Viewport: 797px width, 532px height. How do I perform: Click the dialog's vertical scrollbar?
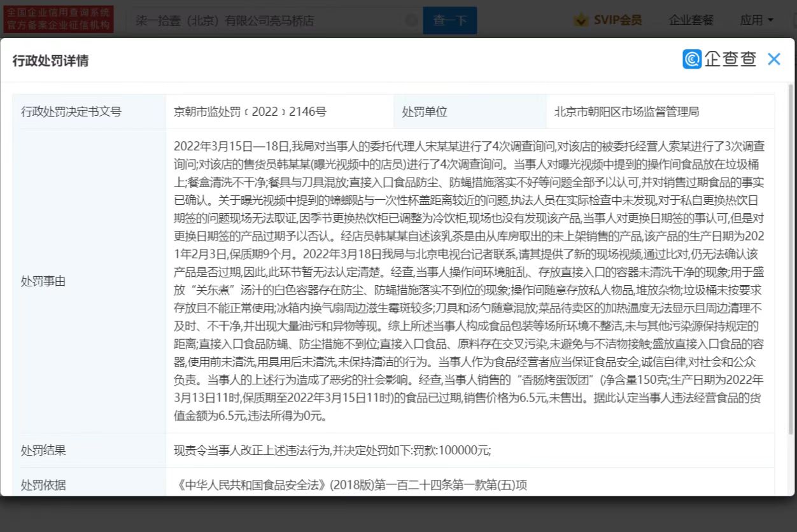point(791,255)
